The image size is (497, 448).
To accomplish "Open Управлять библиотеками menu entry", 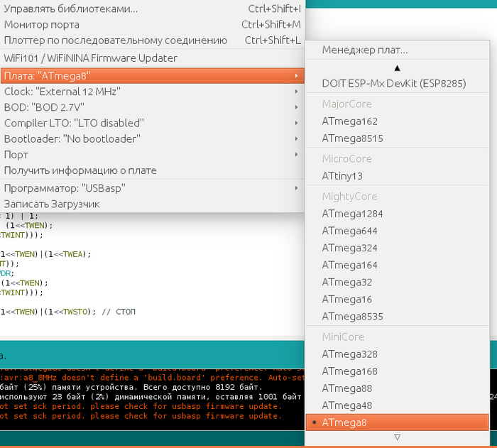I will (x=71, y=9).
